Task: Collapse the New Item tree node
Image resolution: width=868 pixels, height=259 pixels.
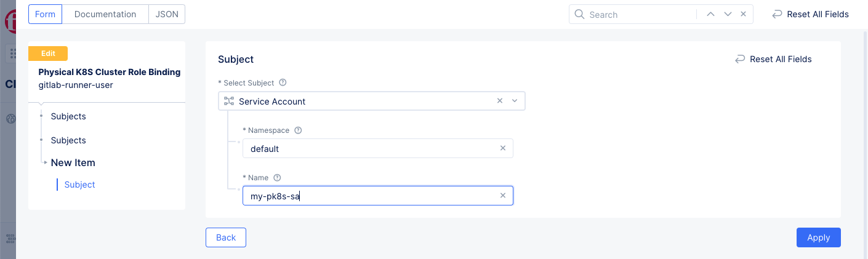Action: (x=46, y=162)
